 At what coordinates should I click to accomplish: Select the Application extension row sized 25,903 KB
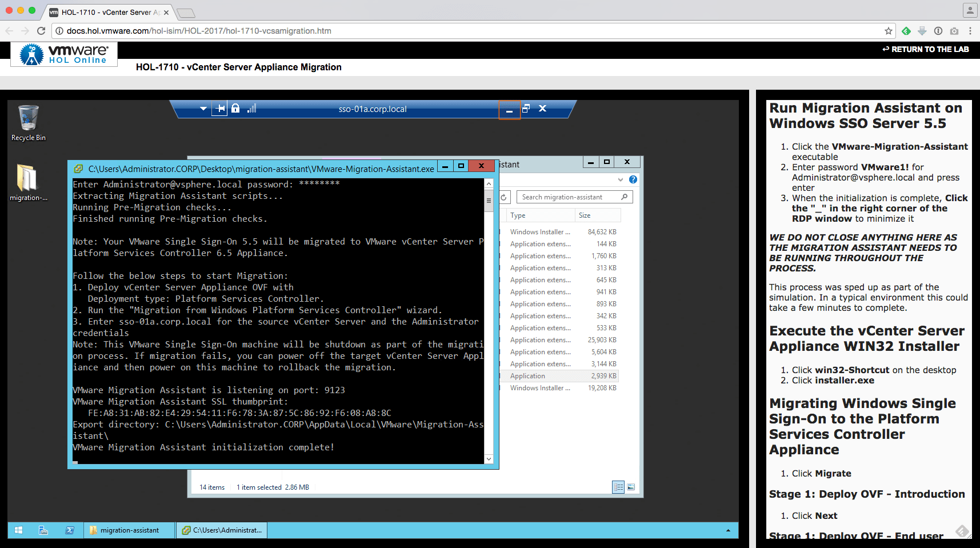pos(559,340)
